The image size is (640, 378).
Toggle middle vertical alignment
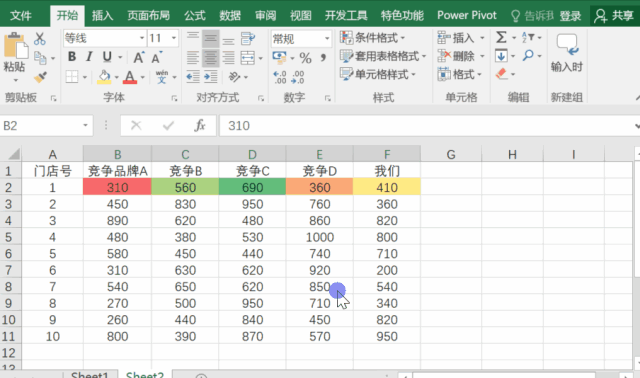tap(211, 39)
